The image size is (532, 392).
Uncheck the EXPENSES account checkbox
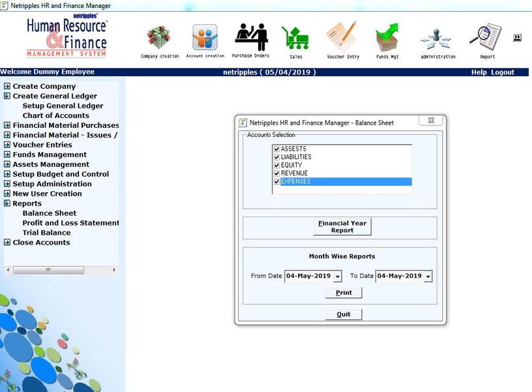[x=276, y=181]
